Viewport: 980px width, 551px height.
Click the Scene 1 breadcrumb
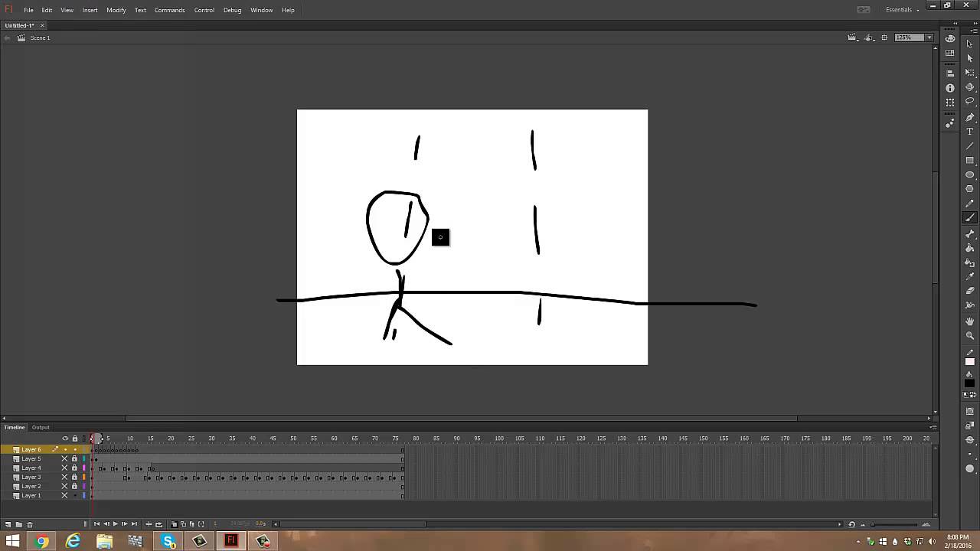pos(40,37)
